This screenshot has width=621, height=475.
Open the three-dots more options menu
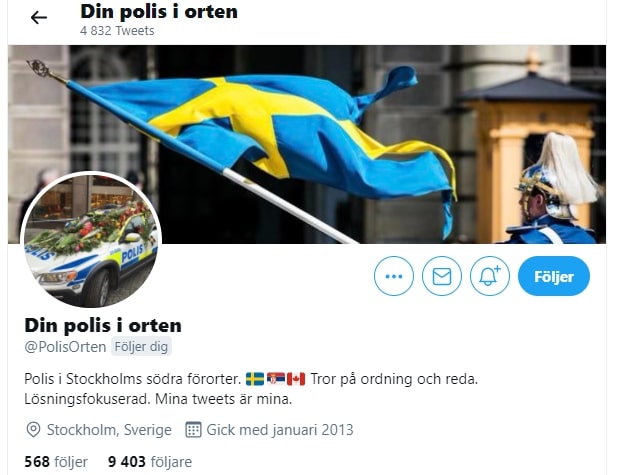coord(394,276)
